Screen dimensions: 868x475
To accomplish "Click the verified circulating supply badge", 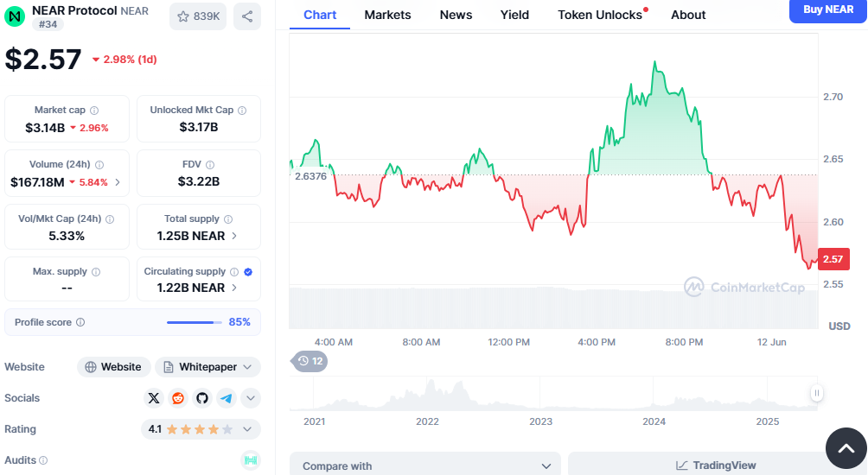I will point(248,272).
